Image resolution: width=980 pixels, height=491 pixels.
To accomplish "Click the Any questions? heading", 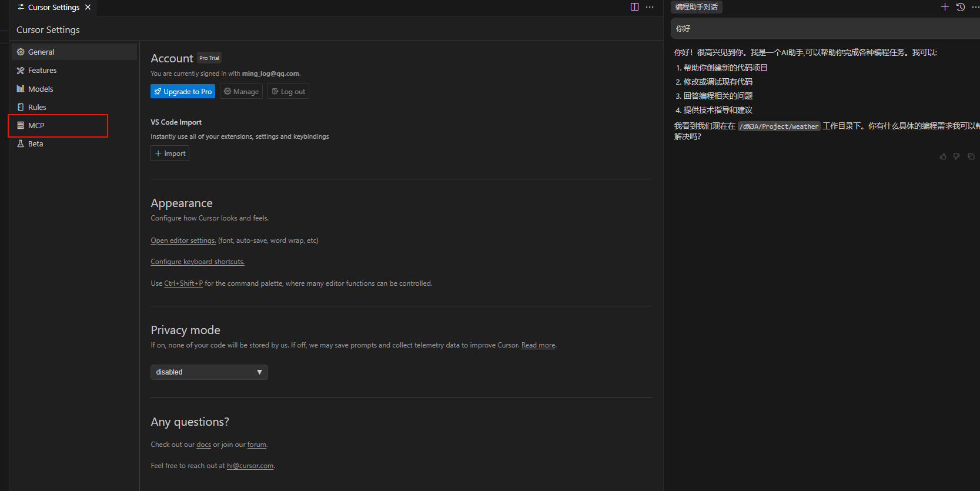I will point(190,422).
